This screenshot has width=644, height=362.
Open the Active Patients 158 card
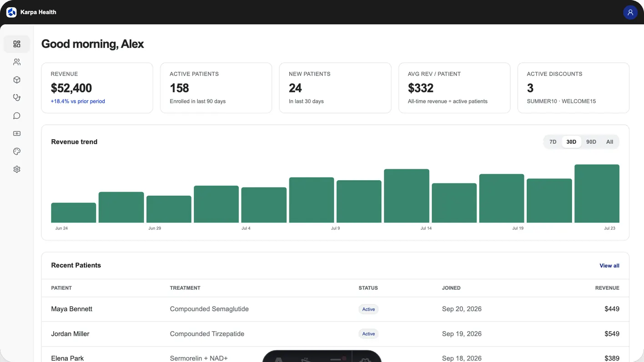[216, 88]
